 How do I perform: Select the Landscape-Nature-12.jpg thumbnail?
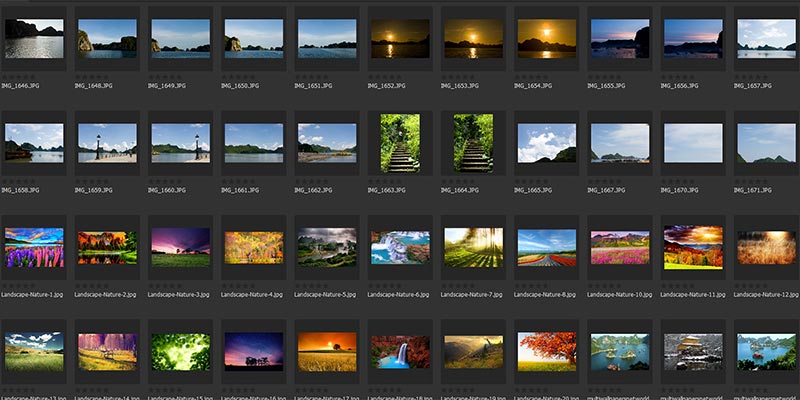pos(767,247)
